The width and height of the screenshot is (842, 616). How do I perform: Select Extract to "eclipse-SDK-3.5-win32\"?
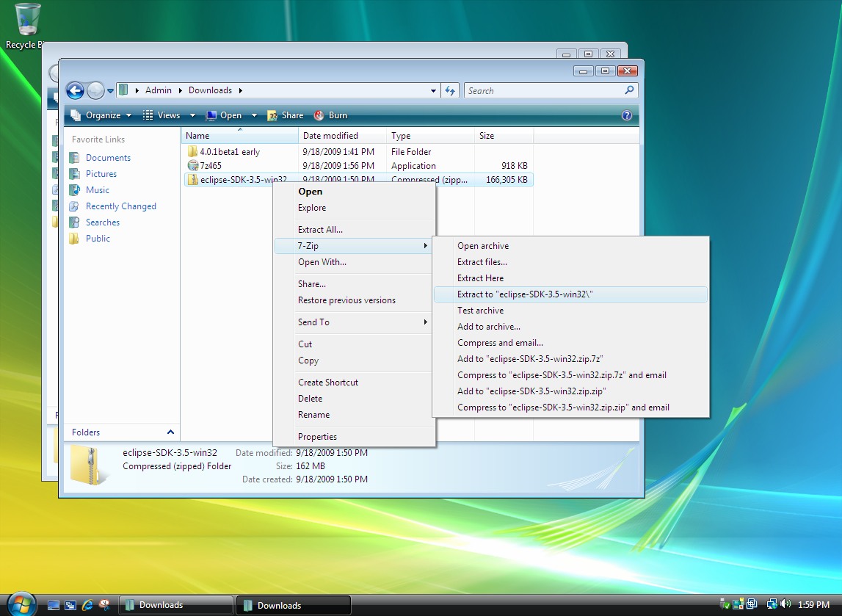pyautogui.click(x=570, y=294)
